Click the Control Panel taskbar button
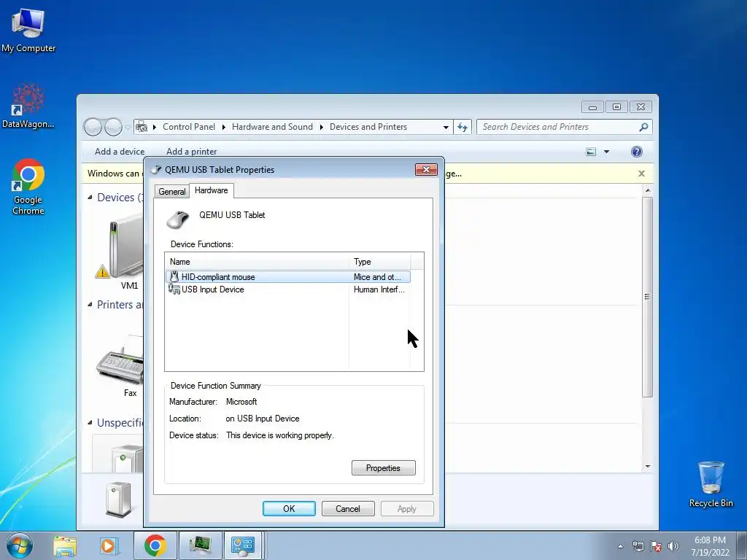This screenshot has height=560, width=747. [243, 545]
